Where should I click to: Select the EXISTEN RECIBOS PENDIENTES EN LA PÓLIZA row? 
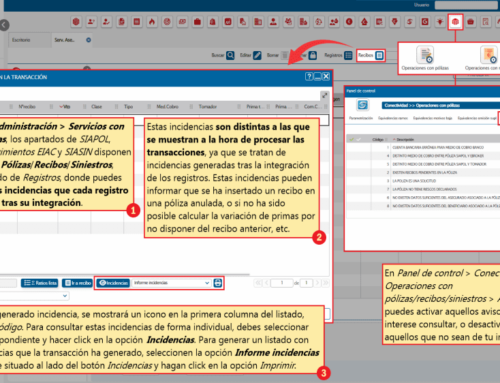pos(423,172)
